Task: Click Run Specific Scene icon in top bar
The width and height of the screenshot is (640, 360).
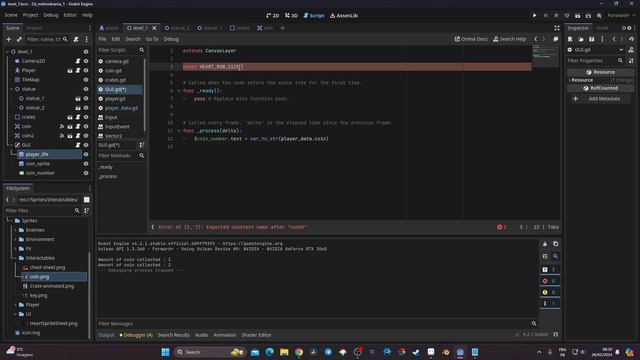Action: [x=588, y=16]
